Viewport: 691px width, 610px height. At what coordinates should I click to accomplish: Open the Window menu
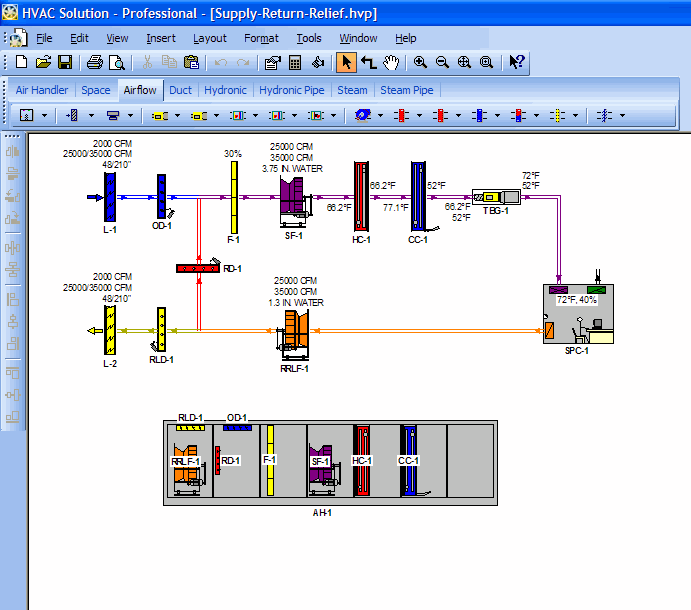coord(358,38)
